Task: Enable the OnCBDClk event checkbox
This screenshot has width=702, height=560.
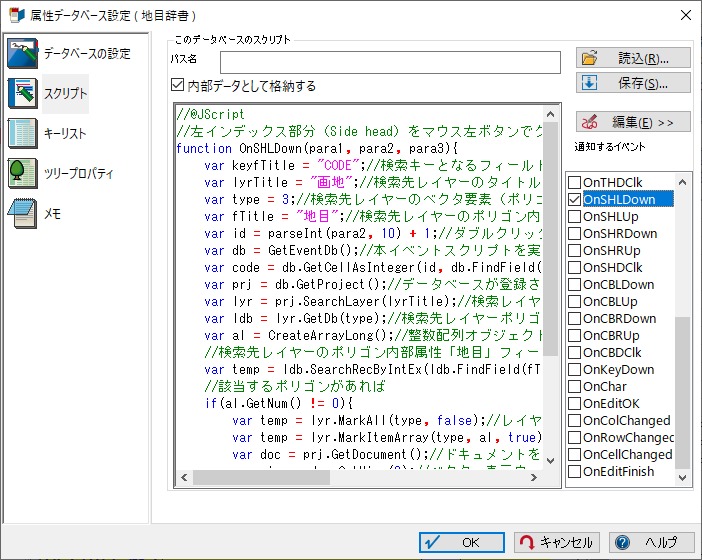Action: pos(574,352)
